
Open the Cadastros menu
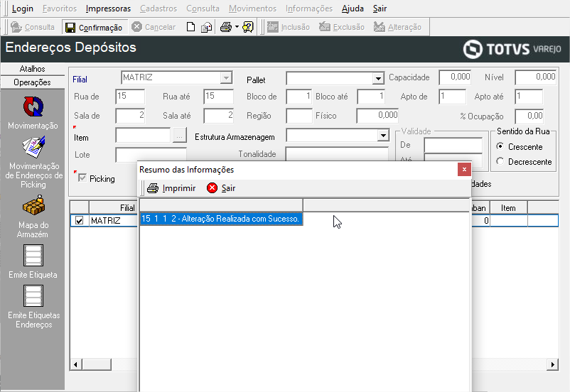tap(158, 9)
